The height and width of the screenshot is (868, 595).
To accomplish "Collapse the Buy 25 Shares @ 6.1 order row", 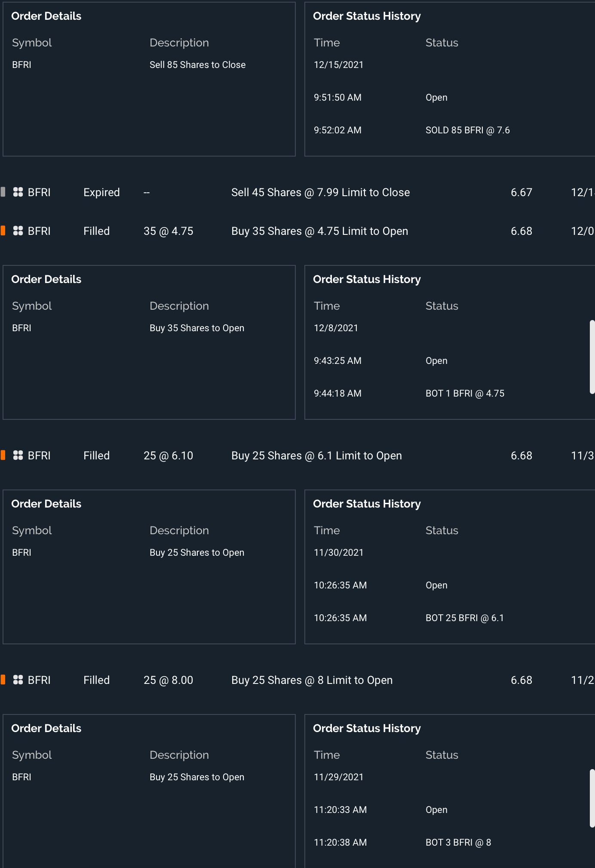I will tap(316, 456).
